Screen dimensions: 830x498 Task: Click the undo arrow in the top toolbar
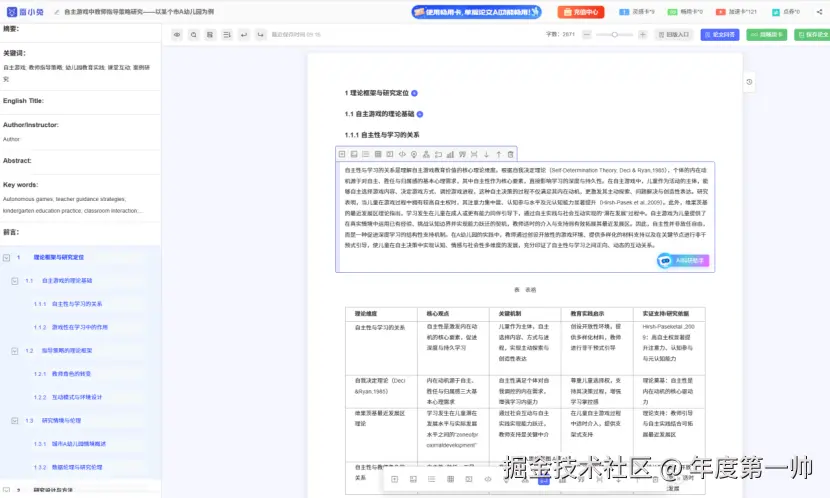[x=244, y=34]
